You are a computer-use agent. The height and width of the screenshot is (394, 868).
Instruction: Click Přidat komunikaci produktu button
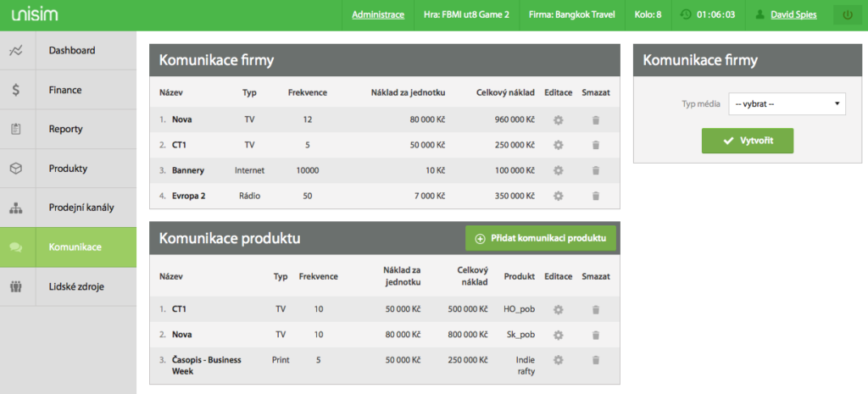(541, 239)
